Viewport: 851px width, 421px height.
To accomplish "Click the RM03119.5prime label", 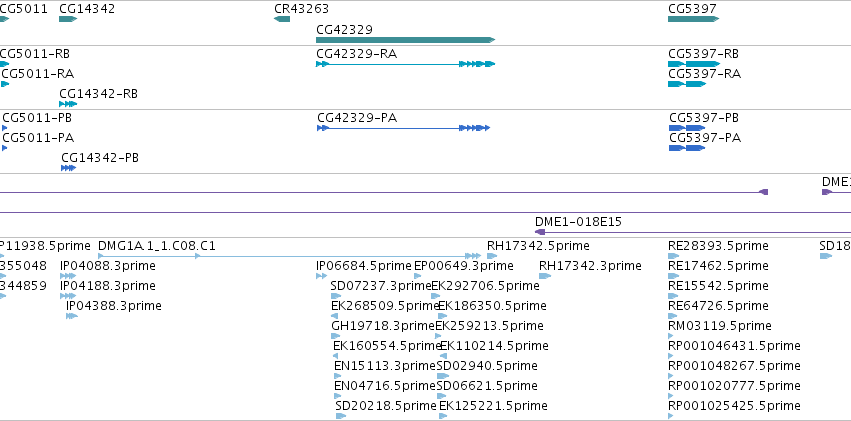I will (x=720, y=326).
